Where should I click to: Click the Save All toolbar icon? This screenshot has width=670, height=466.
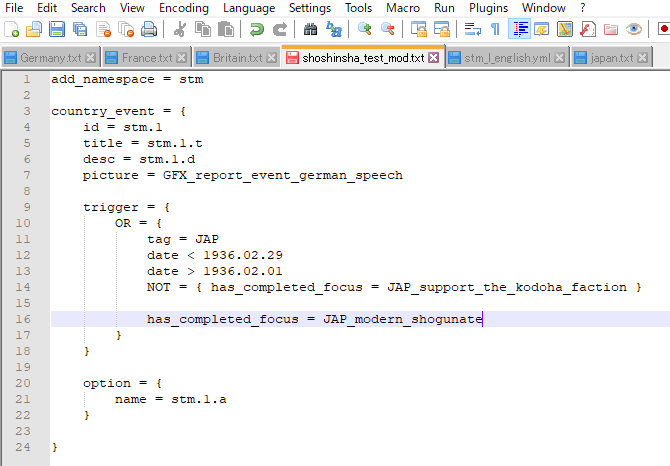(x=80, y=29)
